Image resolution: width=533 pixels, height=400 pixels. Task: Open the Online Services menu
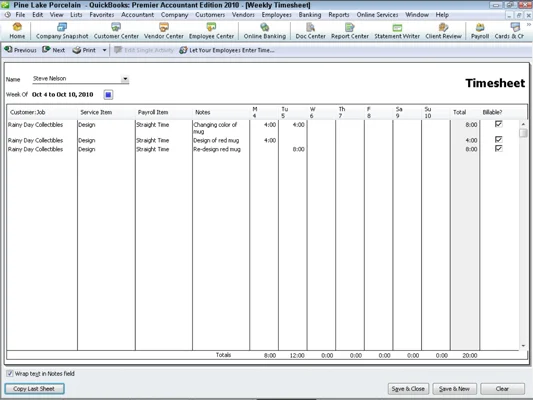(x=377, y=15)
